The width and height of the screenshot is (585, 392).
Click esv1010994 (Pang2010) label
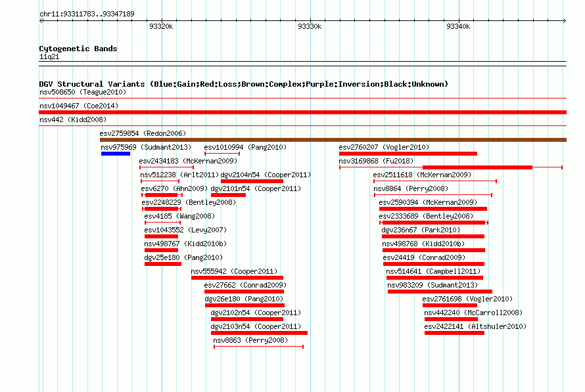coord(245,147)
